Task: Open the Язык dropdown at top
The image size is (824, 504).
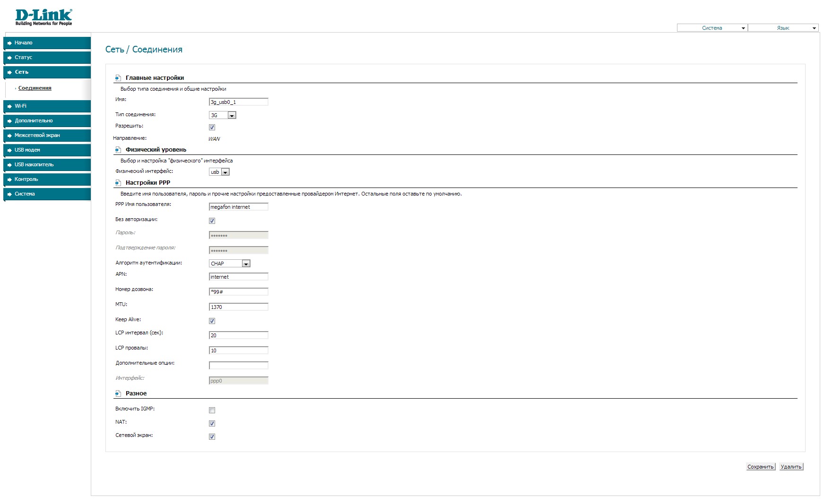Action: (783, 28)
